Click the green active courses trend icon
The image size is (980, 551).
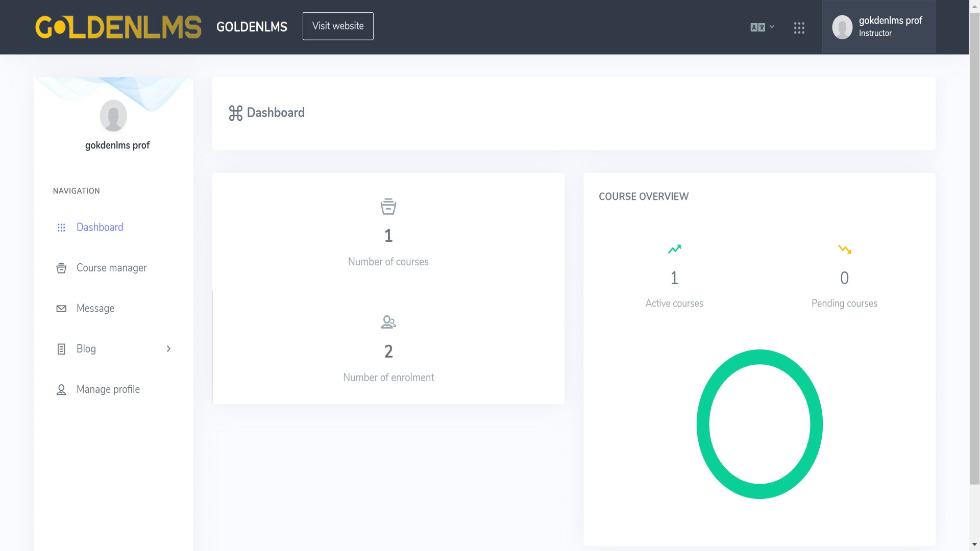coord(674,249)
